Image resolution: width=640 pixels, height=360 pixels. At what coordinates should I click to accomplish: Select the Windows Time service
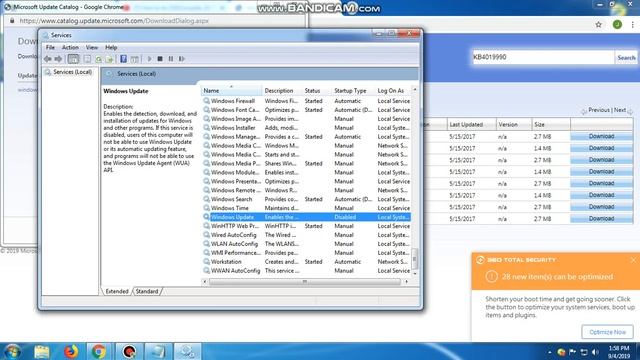pos(306,208)
